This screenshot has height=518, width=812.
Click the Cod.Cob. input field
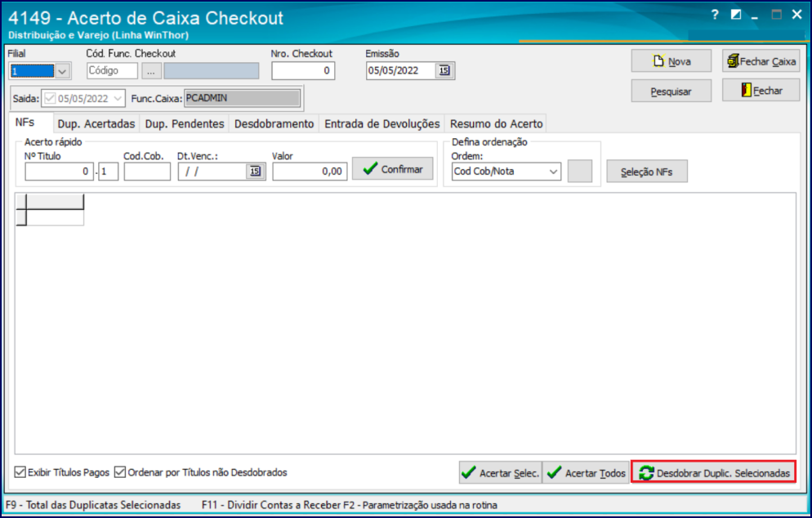click(147, 172)
